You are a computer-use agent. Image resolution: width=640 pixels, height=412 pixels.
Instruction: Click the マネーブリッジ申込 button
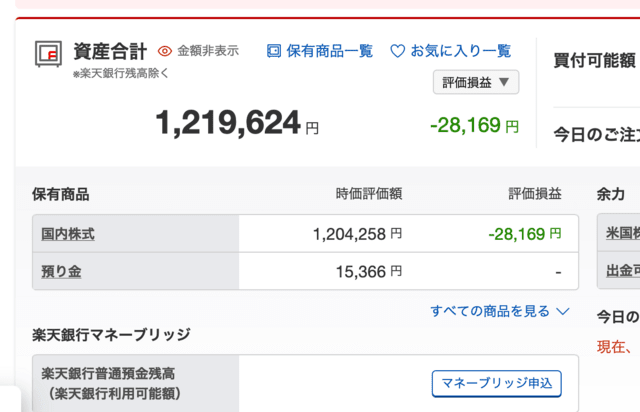[497, 383]
